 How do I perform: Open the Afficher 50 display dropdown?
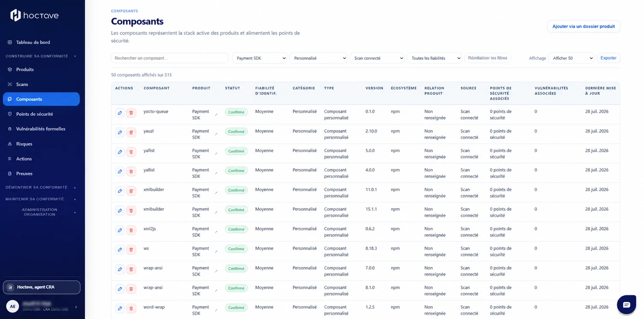(571, 58)
